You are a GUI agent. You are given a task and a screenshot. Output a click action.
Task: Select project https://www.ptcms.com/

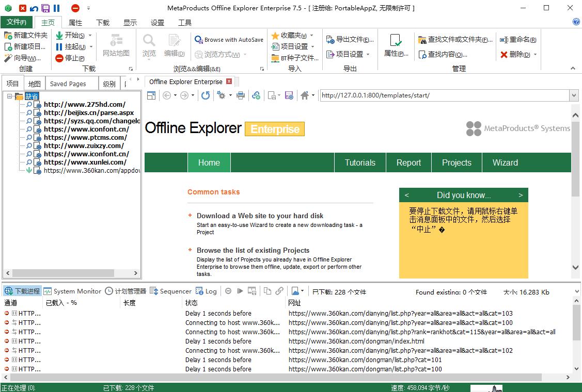[x=85, y=138]
